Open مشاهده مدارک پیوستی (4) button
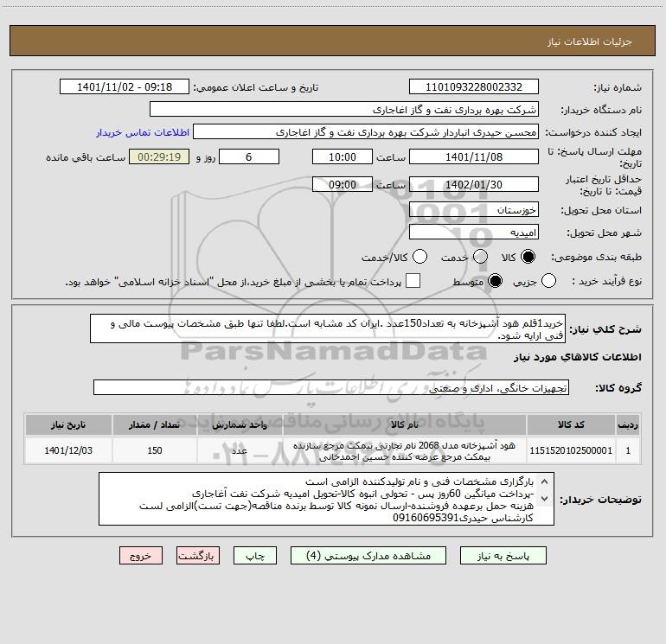Image resolution: width=666 pixels, height=644 pixels. pos(368,556)
